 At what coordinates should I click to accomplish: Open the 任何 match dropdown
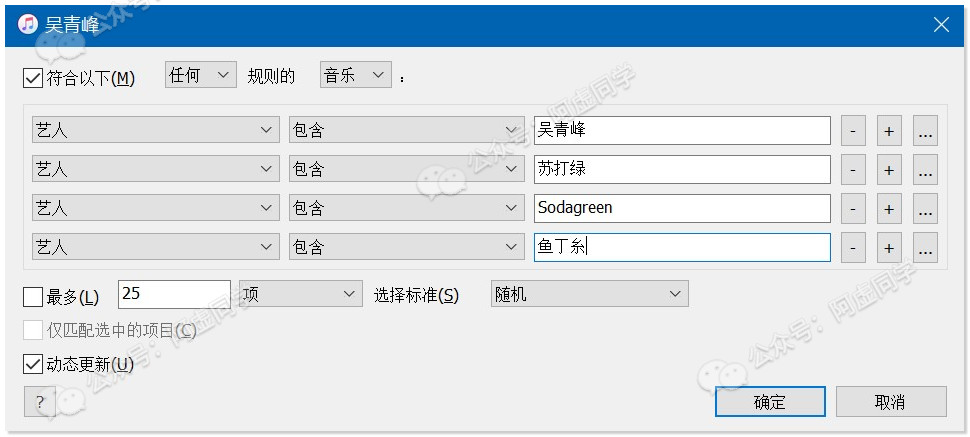click(x=200, y=75)
